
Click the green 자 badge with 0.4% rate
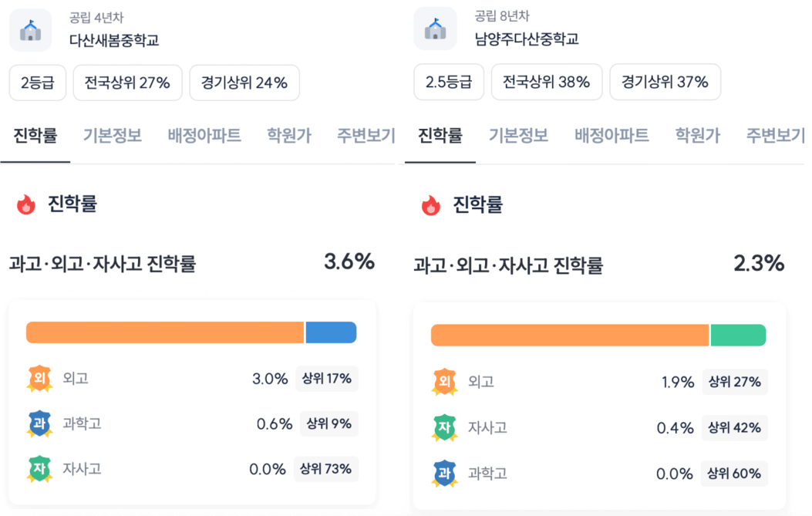click(x=445, y=428)
